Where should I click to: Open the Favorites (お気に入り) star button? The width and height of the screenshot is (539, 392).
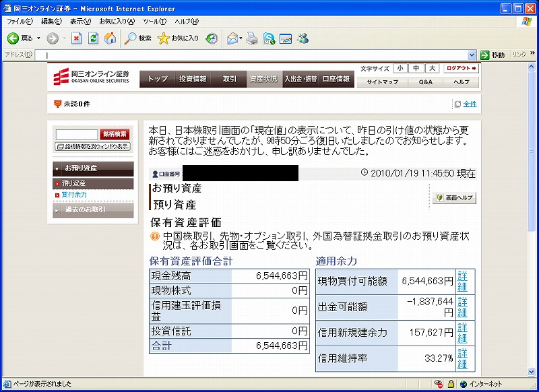tap(179, 38)
